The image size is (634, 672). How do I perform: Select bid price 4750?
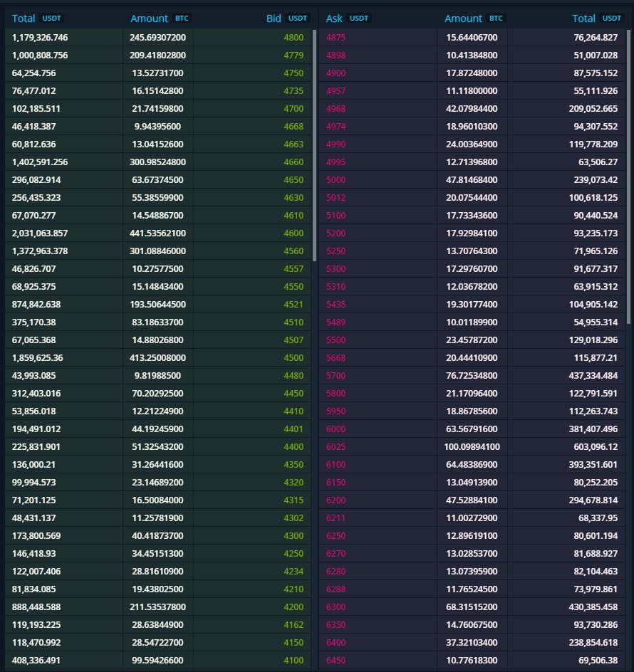tap(293, 73)
